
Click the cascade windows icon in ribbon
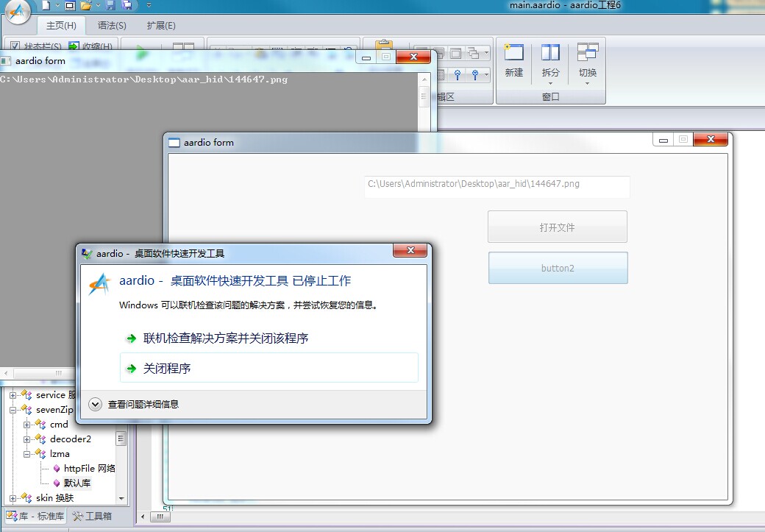[x=473, y=53]
